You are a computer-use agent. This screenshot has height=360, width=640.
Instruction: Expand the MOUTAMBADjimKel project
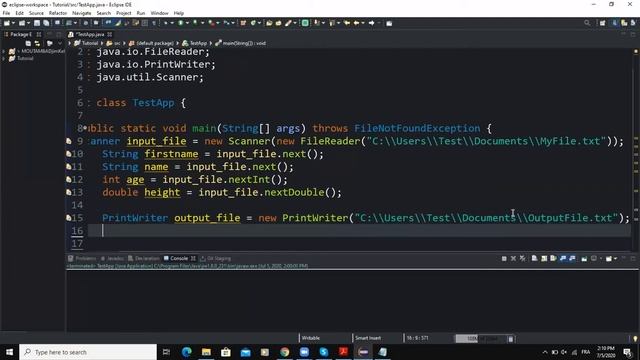4,51
